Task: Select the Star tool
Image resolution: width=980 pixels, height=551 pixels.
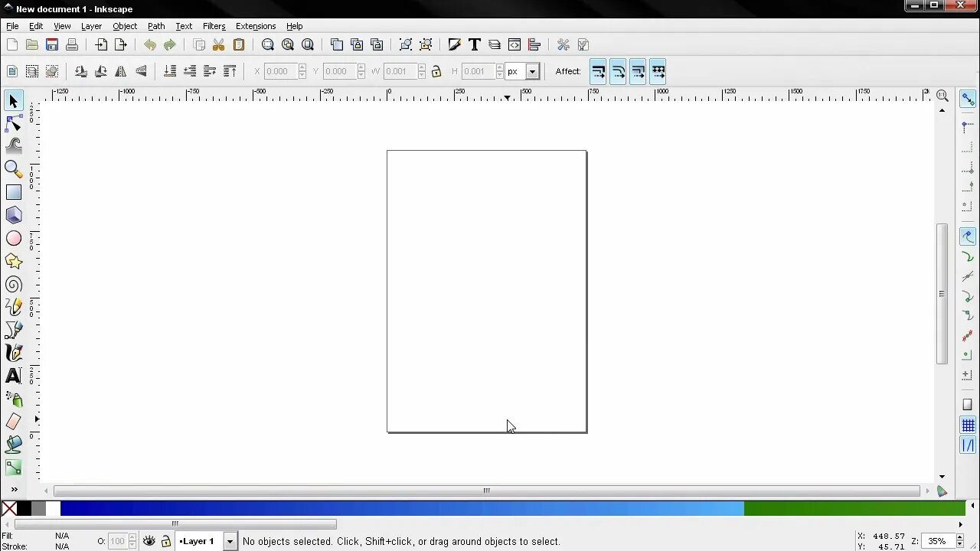Action: (x=13, y=261)
